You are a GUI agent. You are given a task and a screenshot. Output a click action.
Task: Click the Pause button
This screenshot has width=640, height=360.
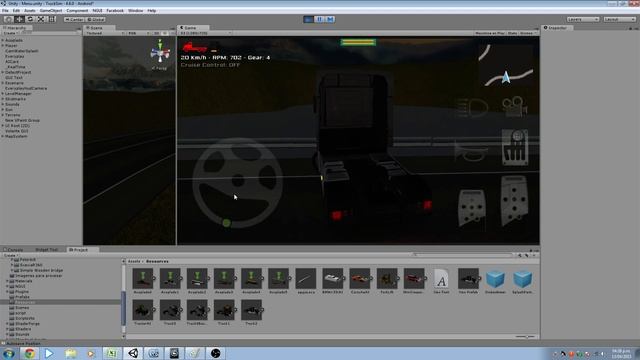320,19
